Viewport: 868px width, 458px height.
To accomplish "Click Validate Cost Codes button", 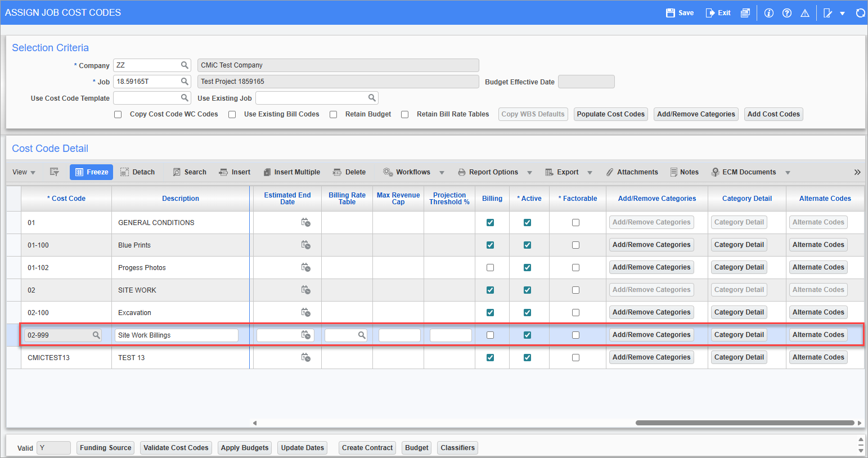I will coord(176,448).
